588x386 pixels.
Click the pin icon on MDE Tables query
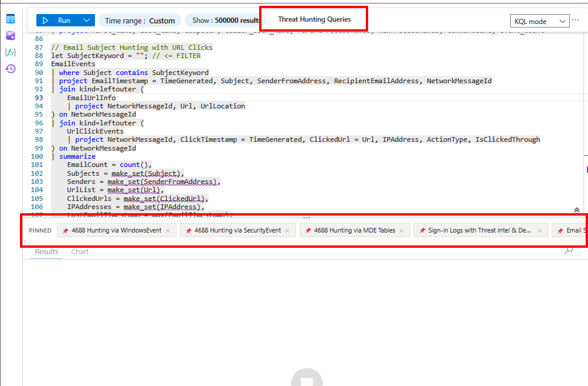[308, 231]
